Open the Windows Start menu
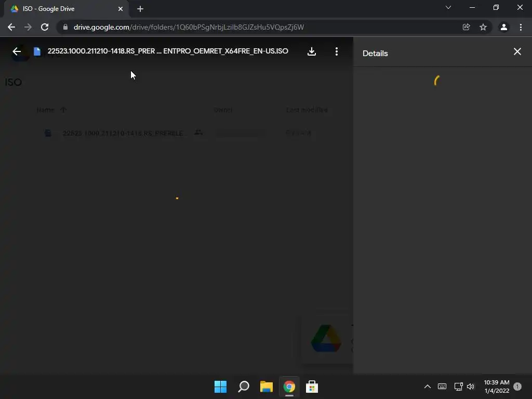This screenshot has height=399, width=532. click(x=220, y=387)
